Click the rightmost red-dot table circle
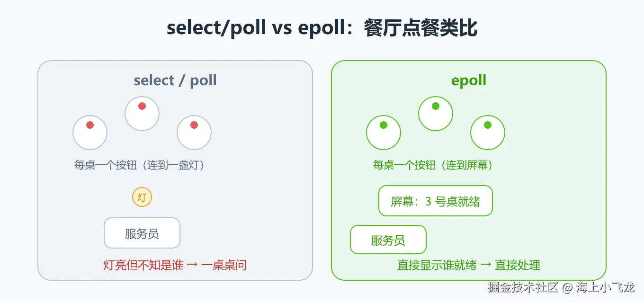The image size is (644, 303). point(194,133)
